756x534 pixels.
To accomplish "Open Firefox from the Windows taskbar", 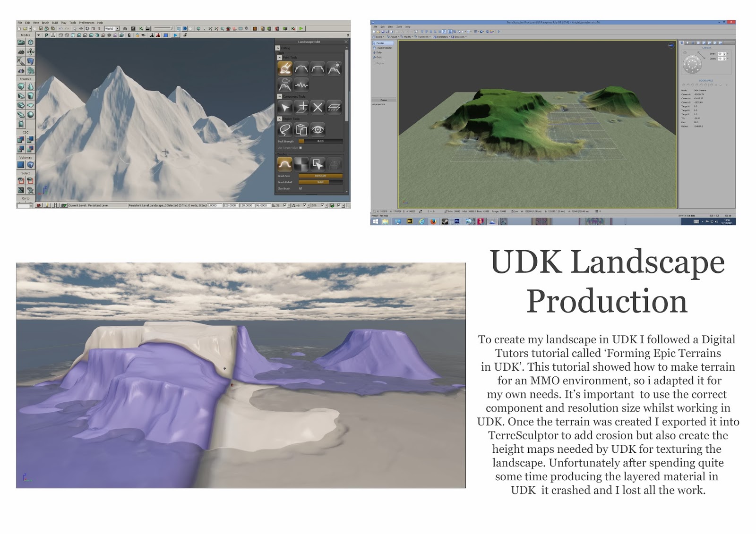I will pyautogui.click(x=433, y=221).
